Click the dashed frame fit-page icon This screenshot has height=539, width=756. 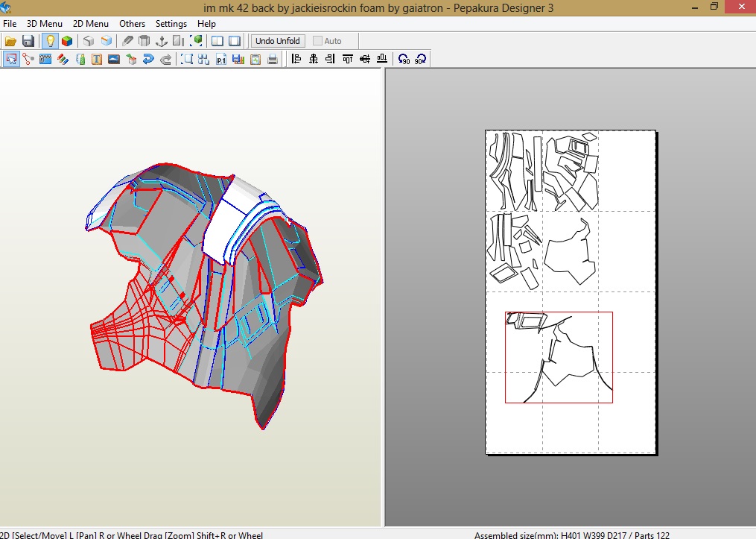(187, 60)
